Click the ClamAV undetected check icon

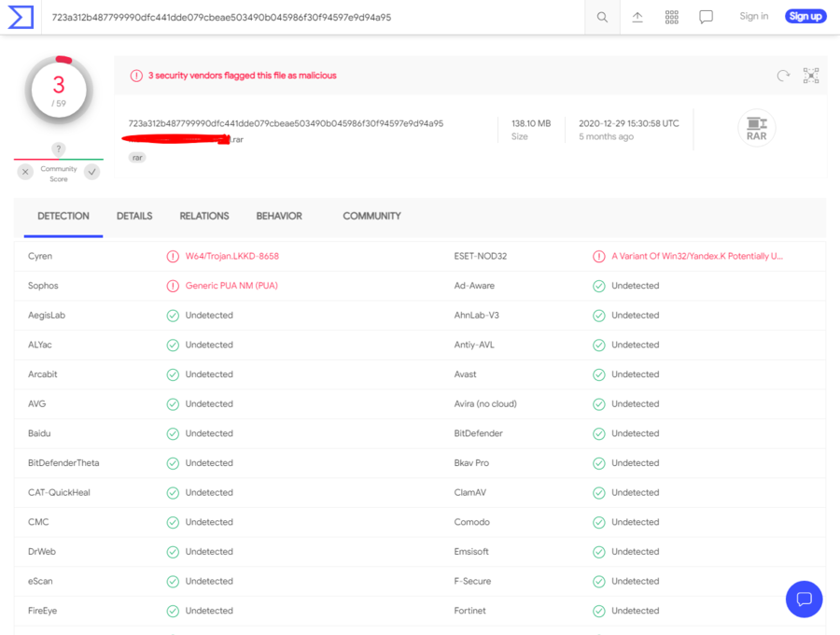tap(599, 492)
